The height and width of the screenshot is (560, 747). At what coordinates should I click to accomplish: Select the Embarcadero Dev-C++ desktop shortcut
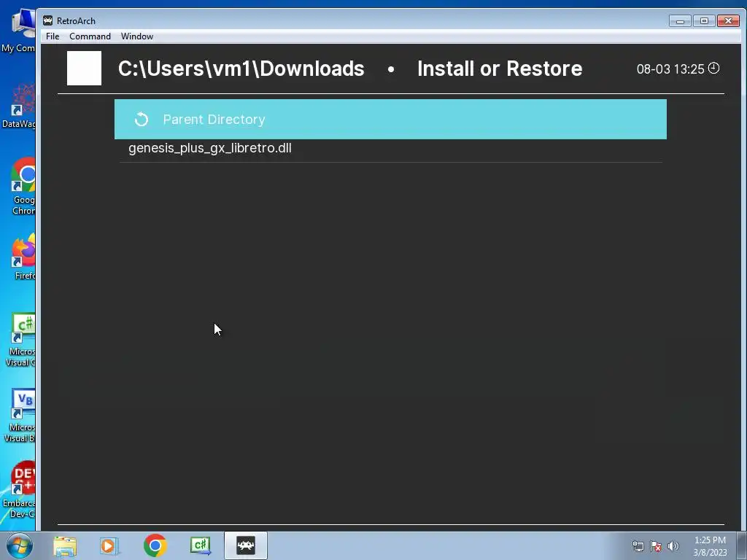[x=19, y=491]
